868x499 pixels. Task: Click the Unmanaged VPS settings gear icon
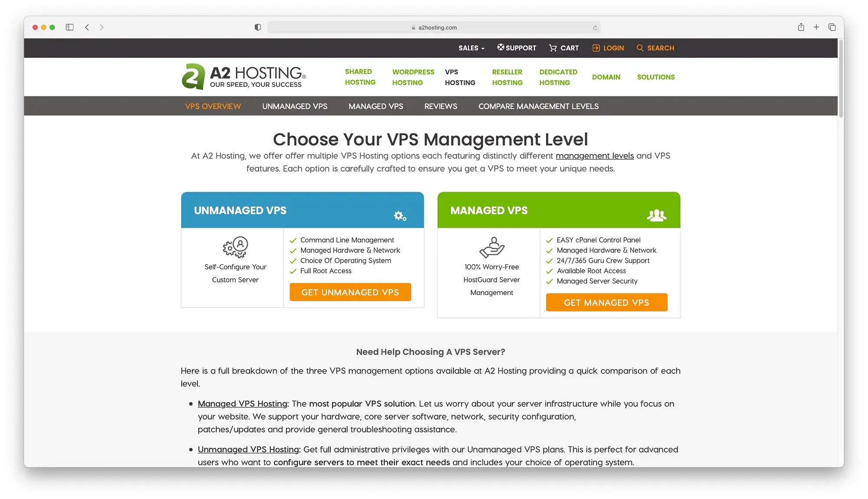pyautogui.click(x=399, y=214)
